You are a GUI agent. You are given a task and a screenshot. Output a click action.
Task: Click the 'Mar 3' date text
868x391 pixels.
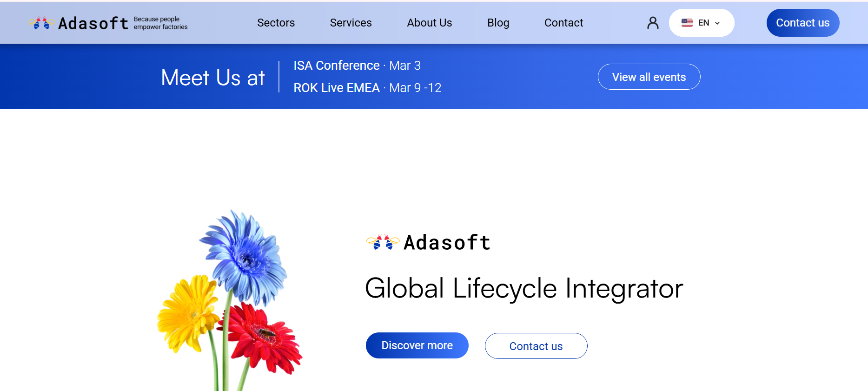[404, 66]
